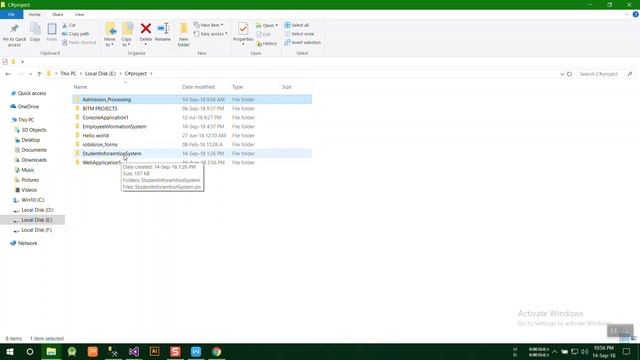
Task: Select the ConsoleApplication1 folder
Action: click(x=106, y=118)
